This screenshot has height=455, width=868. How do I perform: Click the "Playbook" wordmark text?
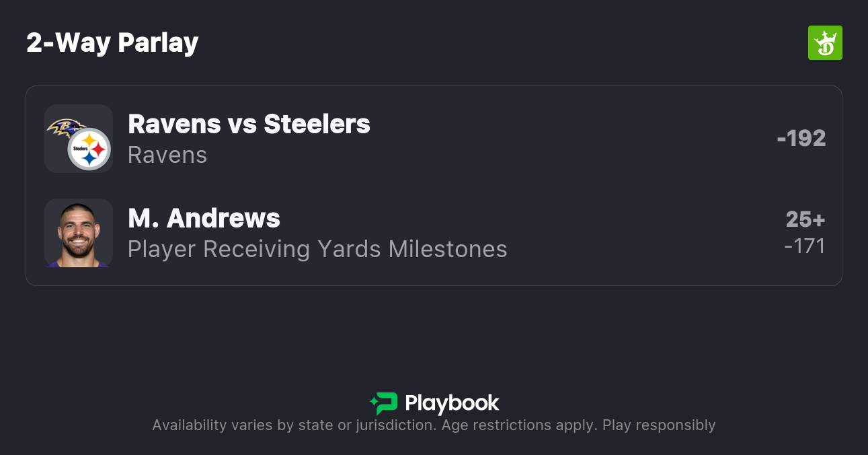(452, 403)
